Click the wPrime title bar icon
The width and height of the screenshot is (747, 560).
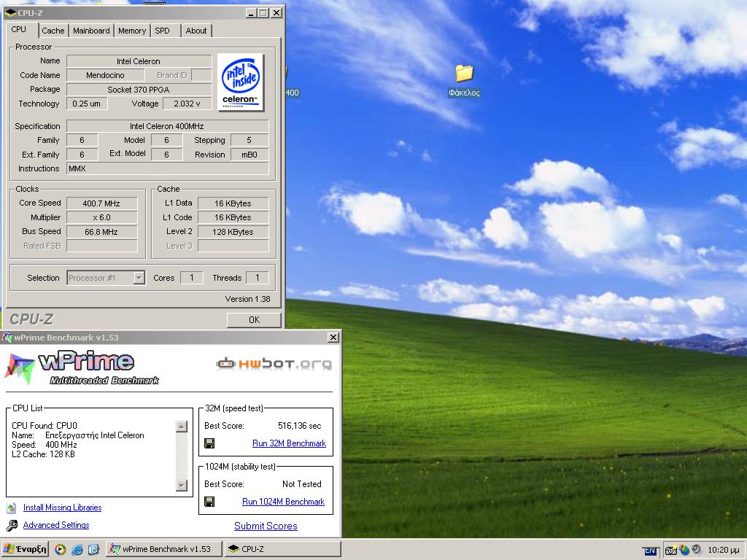[x=7, y=337]
